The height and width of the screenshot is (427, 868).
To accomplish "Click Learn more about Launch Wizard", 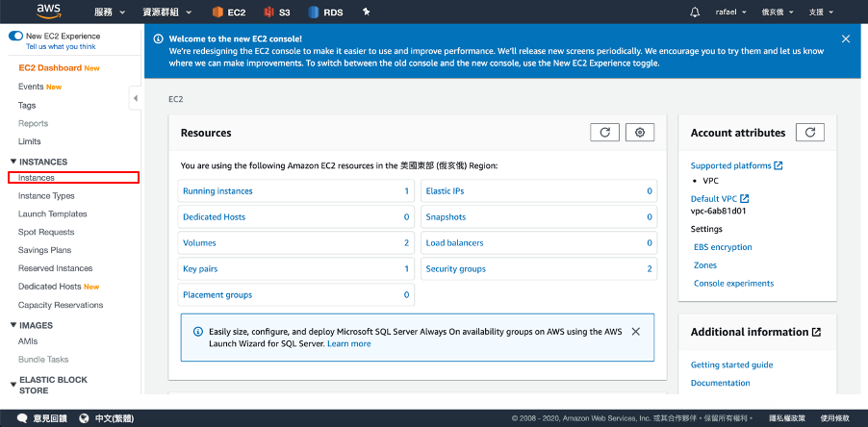I will point(348,343).
